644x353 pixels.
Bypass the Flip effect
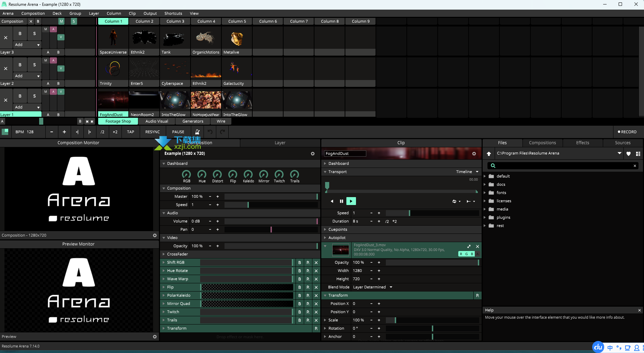point(300,287)
